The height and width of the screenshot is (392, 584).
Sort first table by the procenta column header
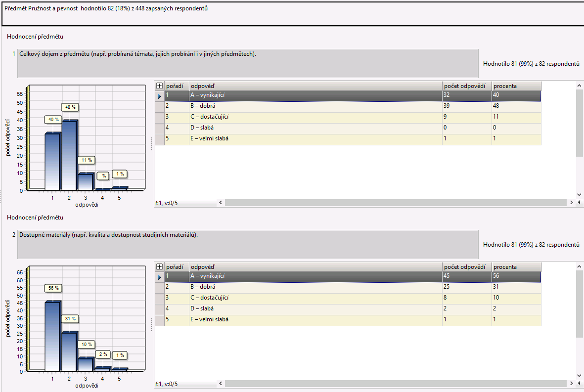pyautogui.click(x=516, y=86)
